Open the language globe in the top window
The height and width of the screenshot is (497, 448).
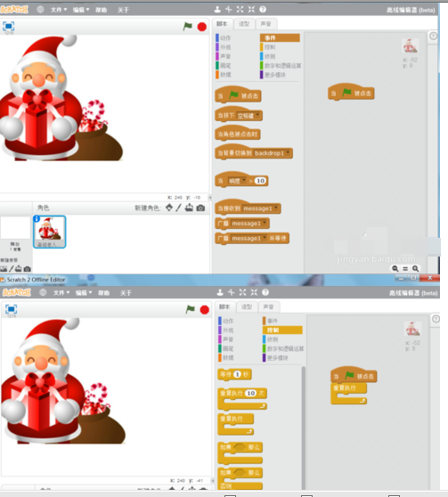pos(40,10)
